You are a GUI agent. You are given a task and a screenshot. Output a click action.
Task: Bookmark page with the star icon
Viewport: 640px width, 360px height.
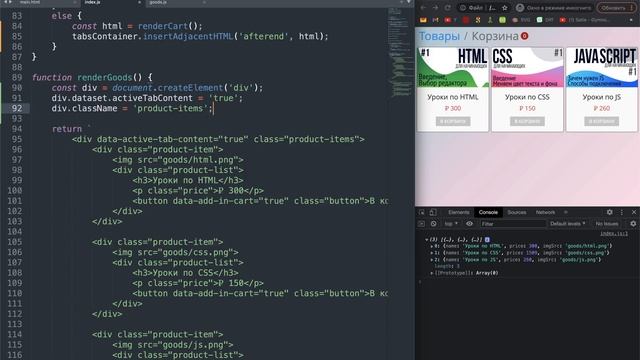(x=505, y=8)
